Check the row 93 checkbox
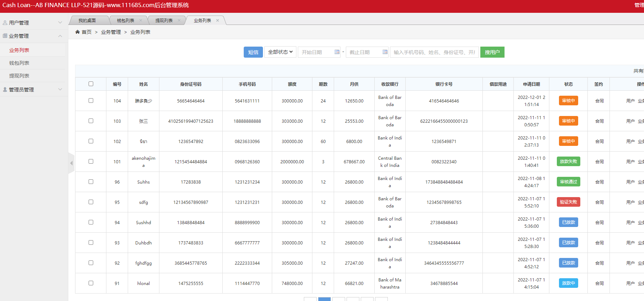This screenshot has width=644, height=301. (x=91, y=243)
